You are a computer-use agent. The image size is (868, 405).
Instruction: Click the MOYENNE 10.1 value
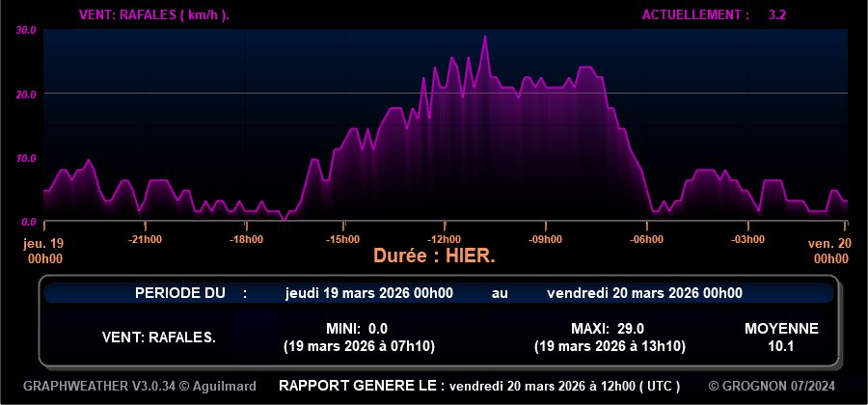pyautogui.click(x=781, y=345)
